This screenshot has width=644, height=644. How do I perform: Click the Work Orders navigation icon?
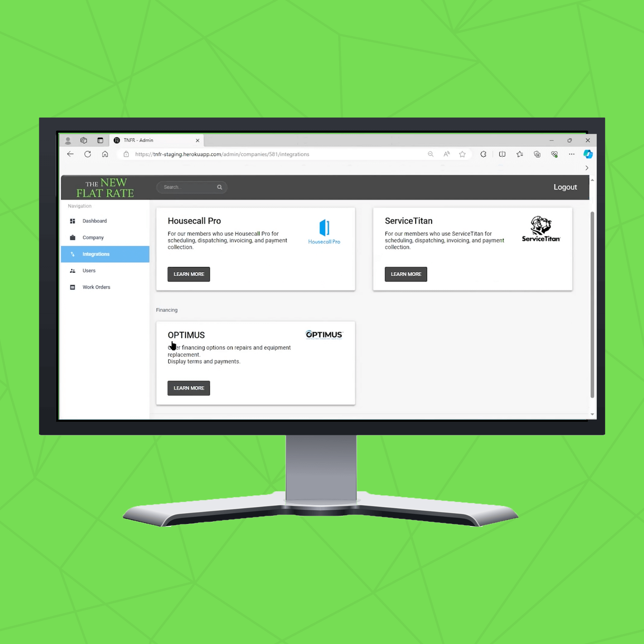click(x=72, y=287)
